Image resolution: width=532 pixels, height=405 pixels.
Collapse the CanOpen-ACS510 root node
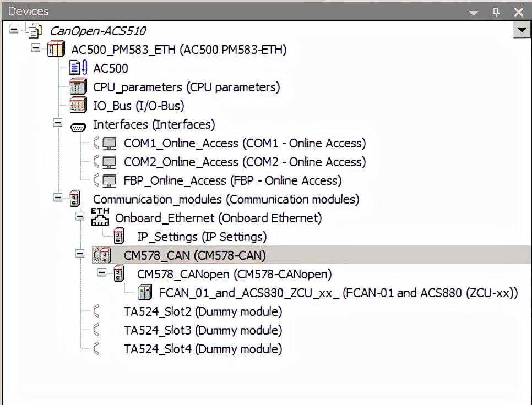[14, 29]
